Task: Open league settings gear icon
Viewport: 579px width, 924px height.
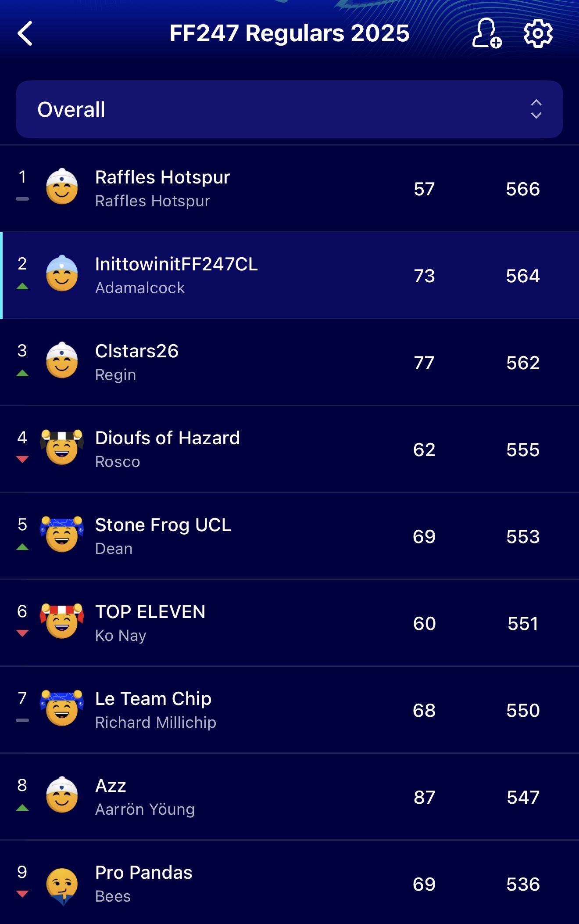Action: [538, 33]
